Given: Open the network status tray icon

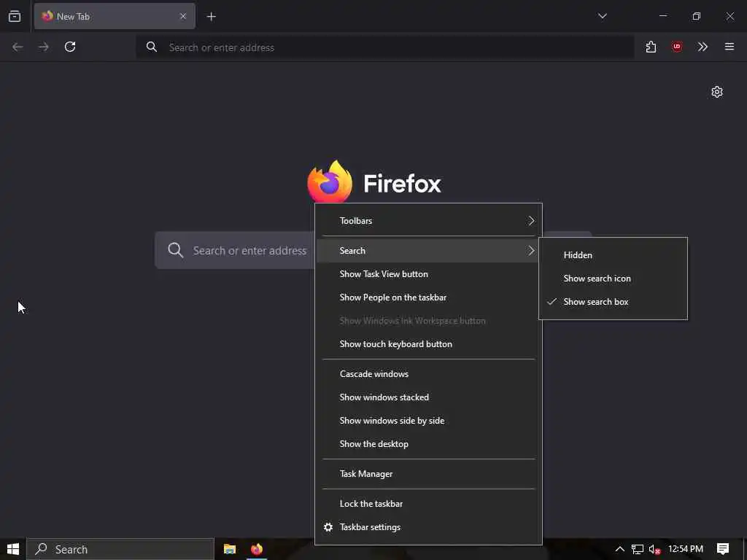Looking at the screenshot, I should [637, 550].
